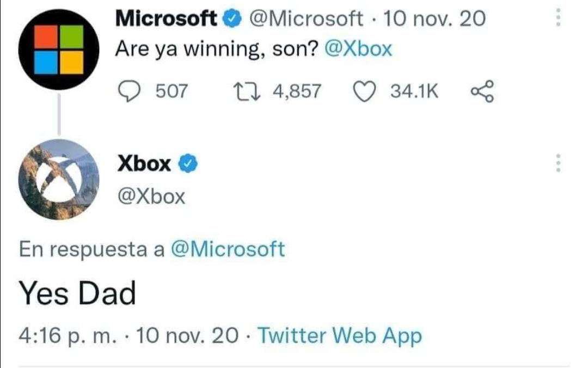Open more options on the Xbox reply
Screen dimensions: 588x368
[557, 163]
